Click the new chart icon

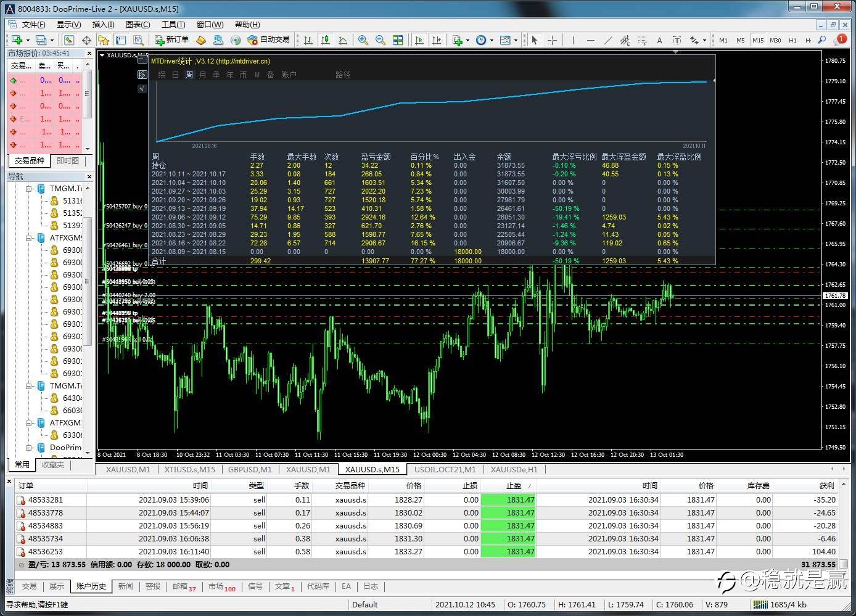click(17, 39)
